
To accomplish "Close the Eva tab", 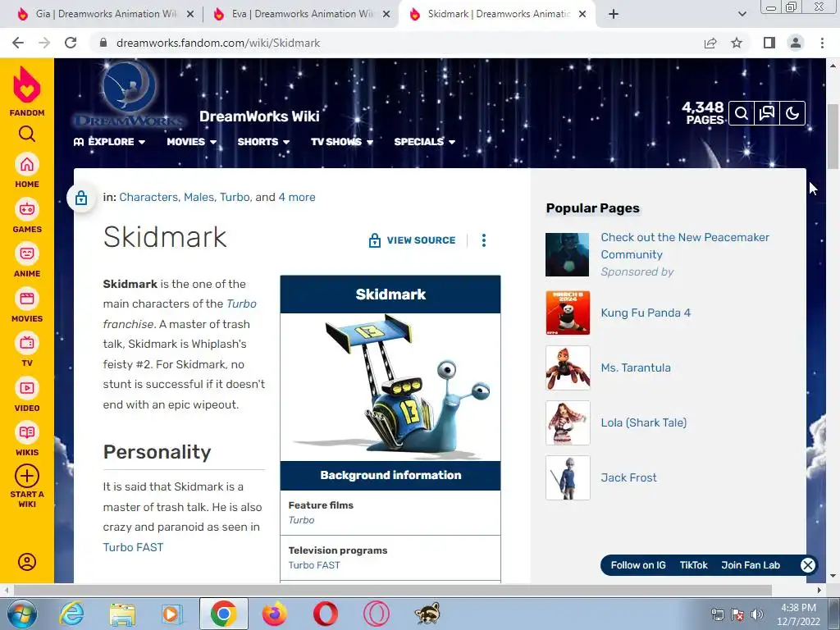I will tap(386, 15).
